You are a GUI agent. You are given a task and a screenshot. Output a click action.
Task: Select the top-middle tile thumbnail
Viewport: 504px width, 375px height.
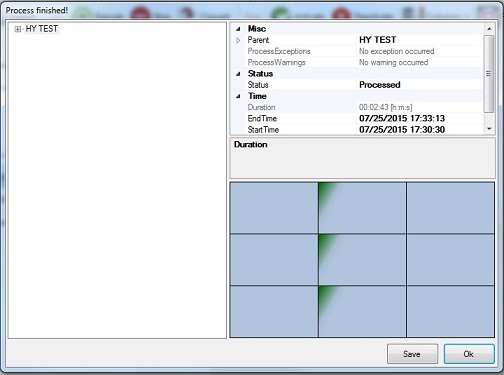362,208
